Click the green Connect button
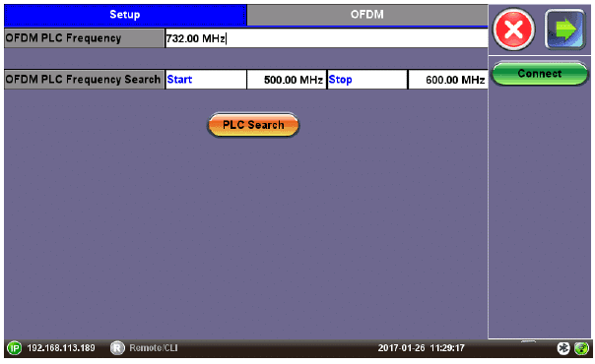Image resolution: width=595 pixels, height=364 pixels. pyautogui.click(x=540, y=74)
